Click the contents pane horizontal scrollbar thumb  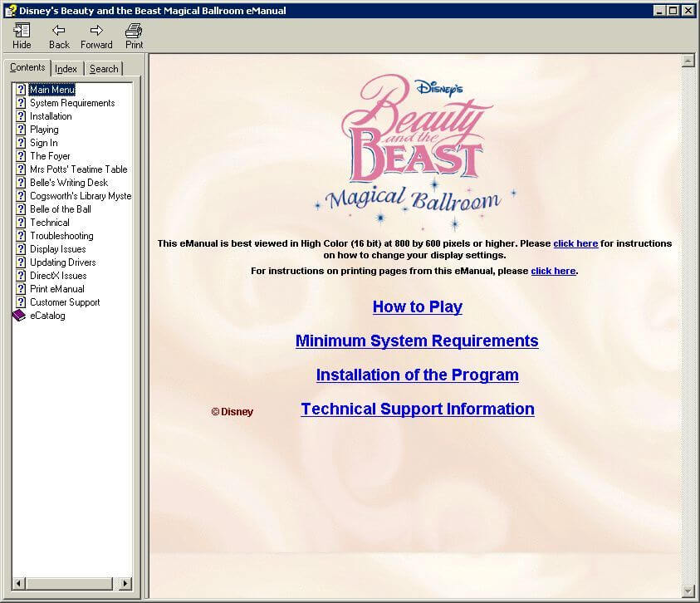pyautogui.click(x=69, y=583)
